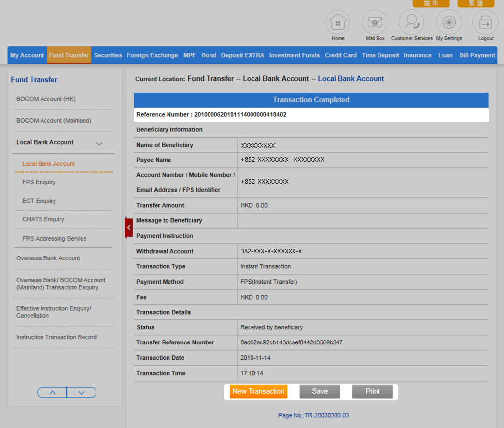Open the Mail Box icon
Image resolution: width=504 pixels, height=428 pixels.
coord(375,23)
